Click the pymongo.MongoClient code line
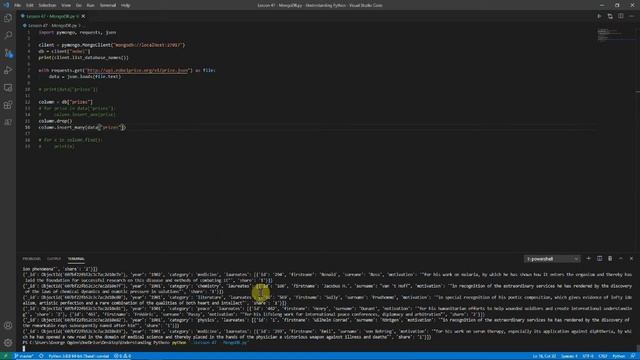This screenshot has height=360, width=640. (111, 45)
